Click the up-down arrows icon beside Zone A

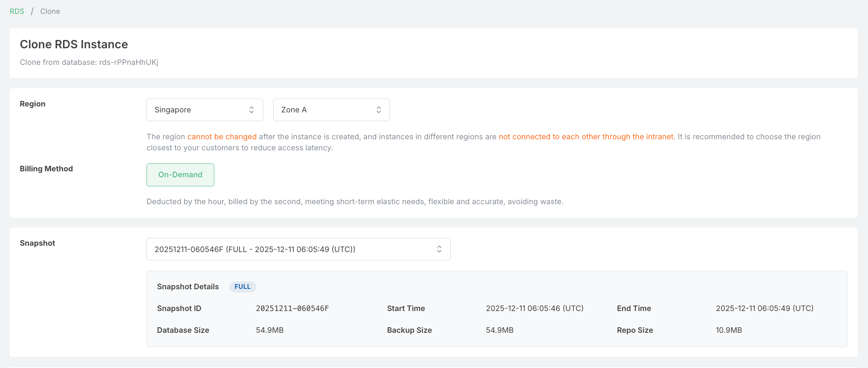pyautogui.click(x=379, y=110)
